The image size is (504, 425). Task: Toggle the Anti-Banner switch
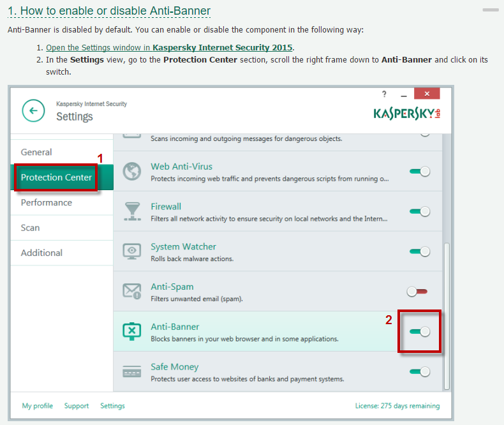pyautogui.click(x=420, y=331)
